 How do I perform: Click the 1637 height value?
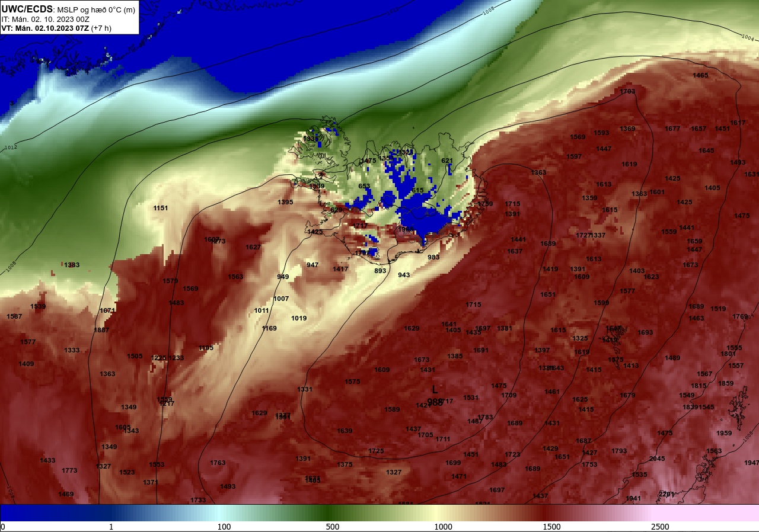tap(515, 251)
